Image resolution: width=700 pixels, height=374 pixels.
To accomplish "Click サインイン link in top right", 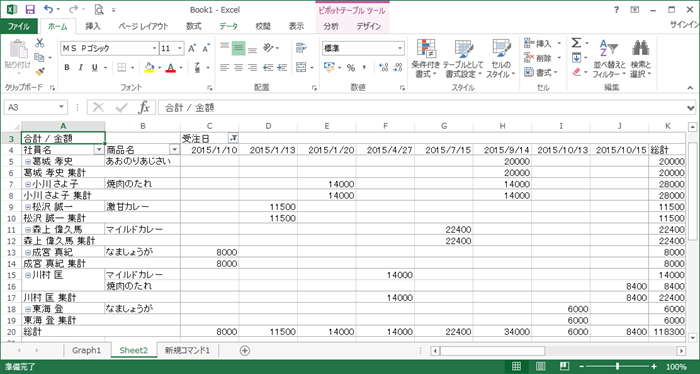I will [x=684, y=25].
